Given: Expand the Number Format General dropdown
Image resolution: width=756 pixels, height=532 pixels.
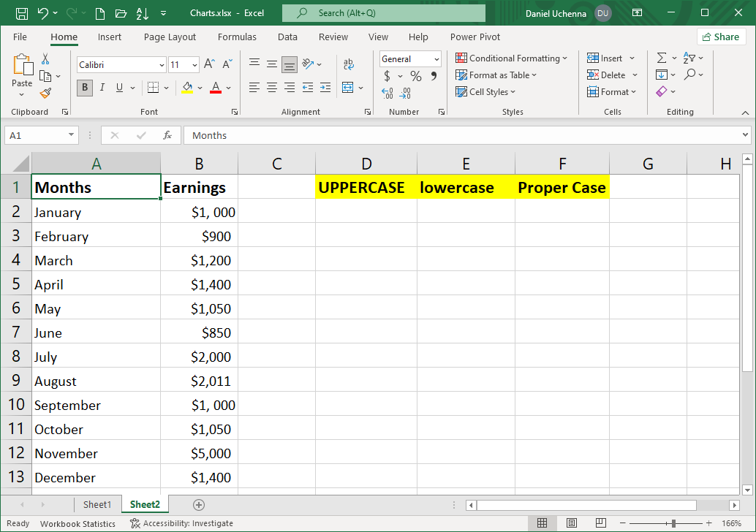Looking at the screenshot, I should pos(436,59).
